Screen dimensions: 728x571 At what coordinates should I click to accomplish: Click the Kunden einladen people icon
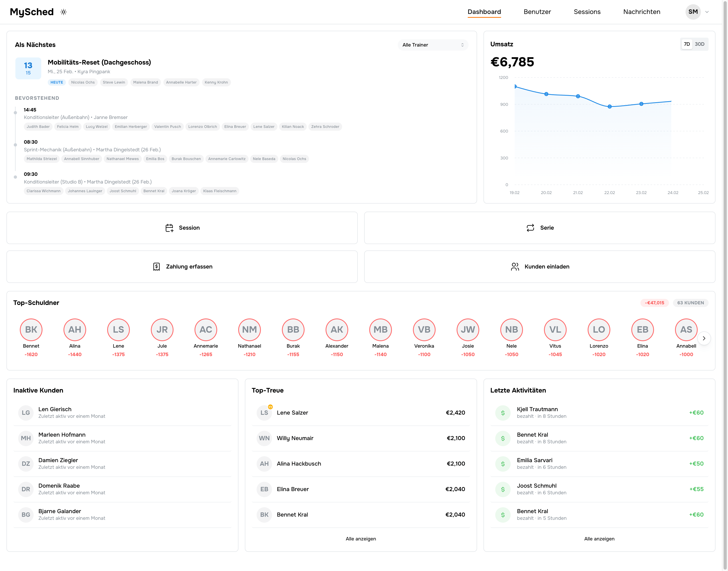(x=514, y=266)
